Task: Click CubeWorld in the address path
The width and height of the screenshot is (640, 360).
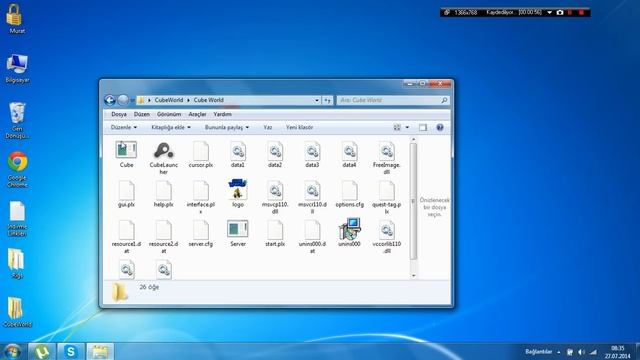Action: 169,100
